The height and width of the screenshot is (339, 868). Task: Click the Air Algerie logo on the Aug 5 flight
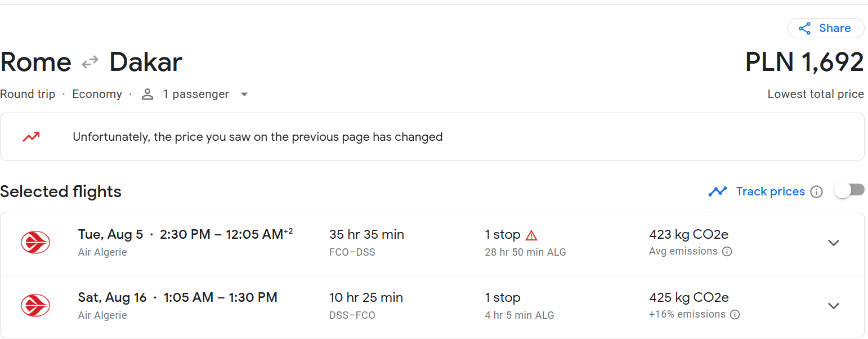(x=35, y=243)
